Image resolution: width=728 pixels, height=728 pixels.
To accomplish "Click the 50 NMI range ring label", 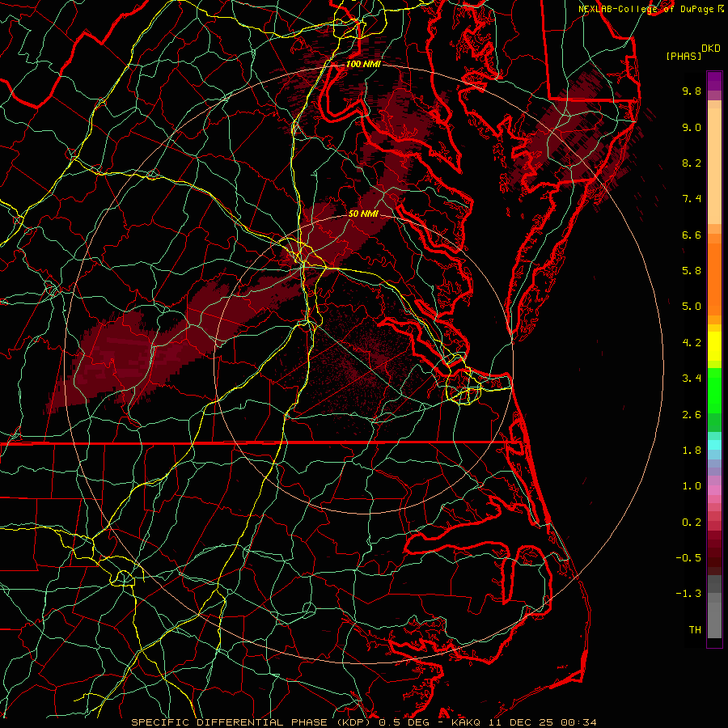I will [x=363, y=214].
